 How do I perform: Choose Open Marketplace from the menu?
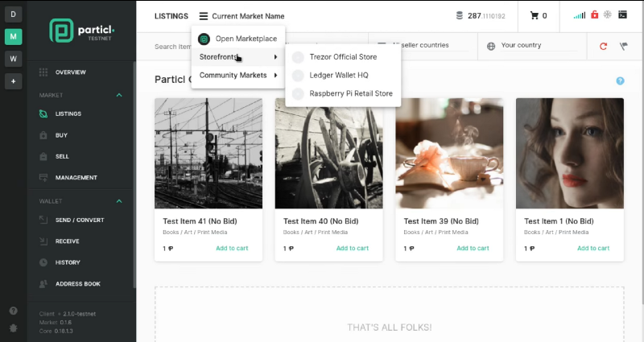click(x=238, y=39)
